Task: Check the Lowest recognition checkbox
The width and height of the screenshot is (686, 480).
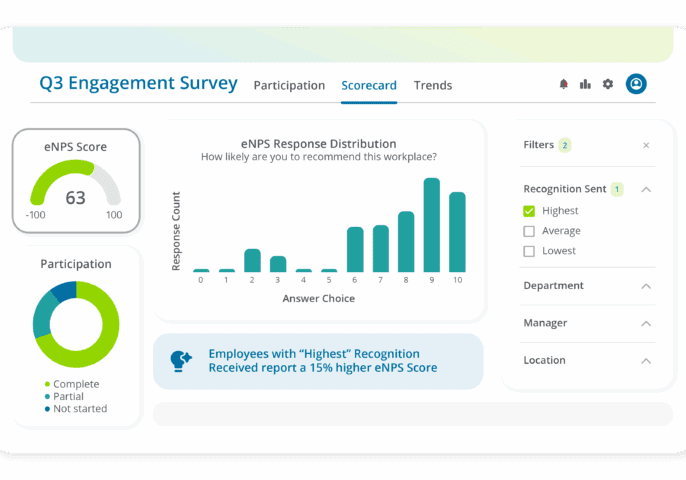Action: coord(529,251)
